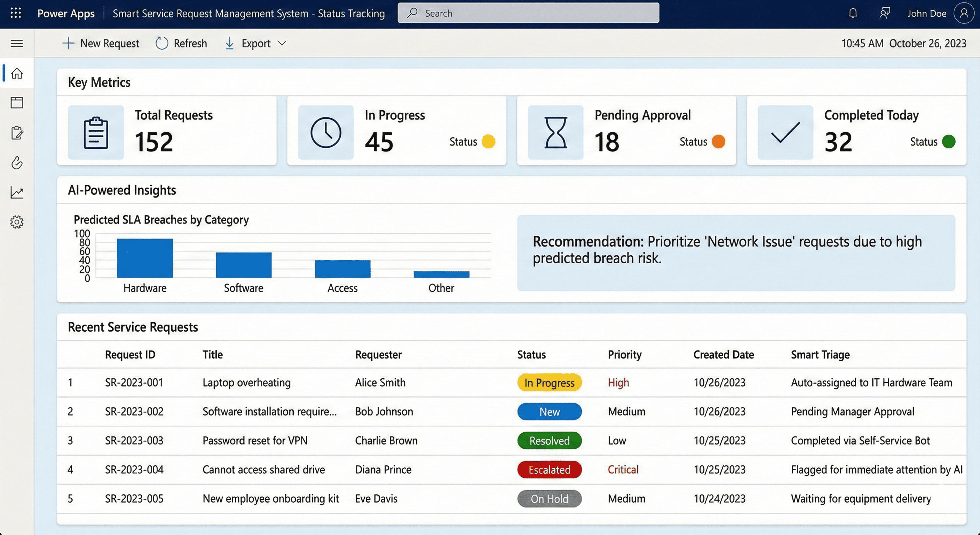980x535 pixels.
Task: Open request SR-2023-005
Action: pyautogui.click(x=134, y=498)
